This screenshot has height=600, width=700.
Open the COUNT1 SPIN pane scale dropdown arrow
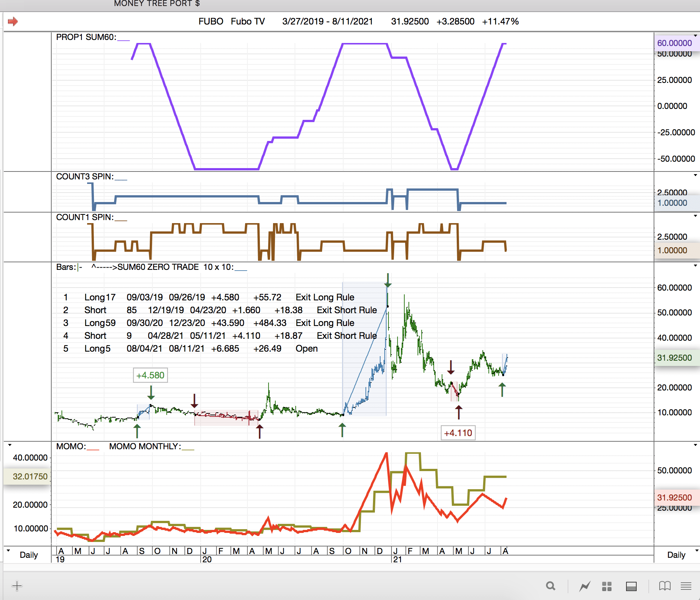[x=695, y=216]
